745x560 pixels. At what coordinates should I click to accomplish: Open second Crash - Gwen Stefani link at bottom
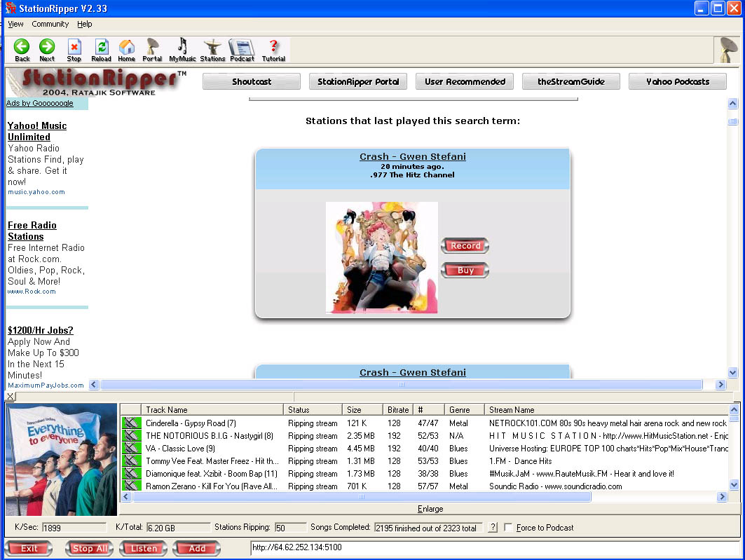(412, 372)
